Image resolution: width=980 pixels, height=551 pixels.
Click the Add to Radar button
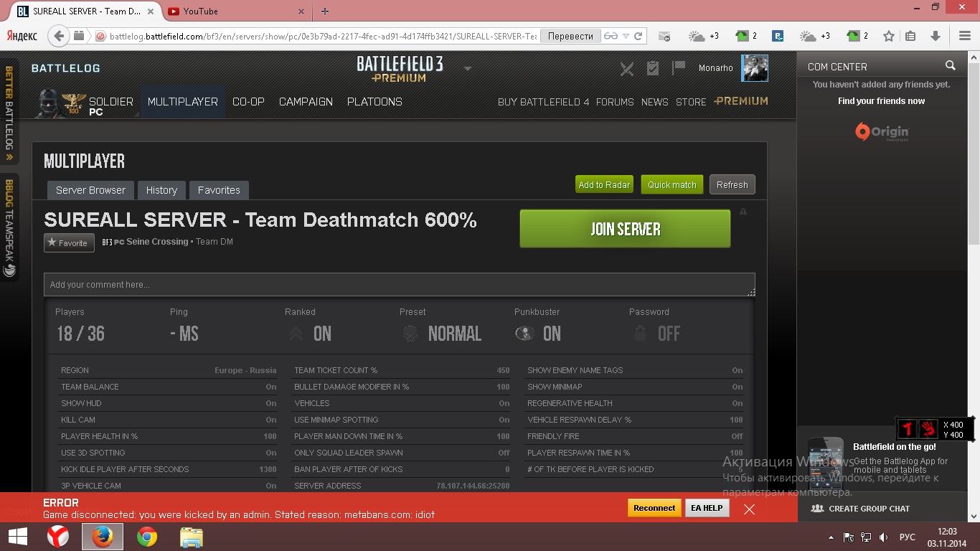(604, 184)
